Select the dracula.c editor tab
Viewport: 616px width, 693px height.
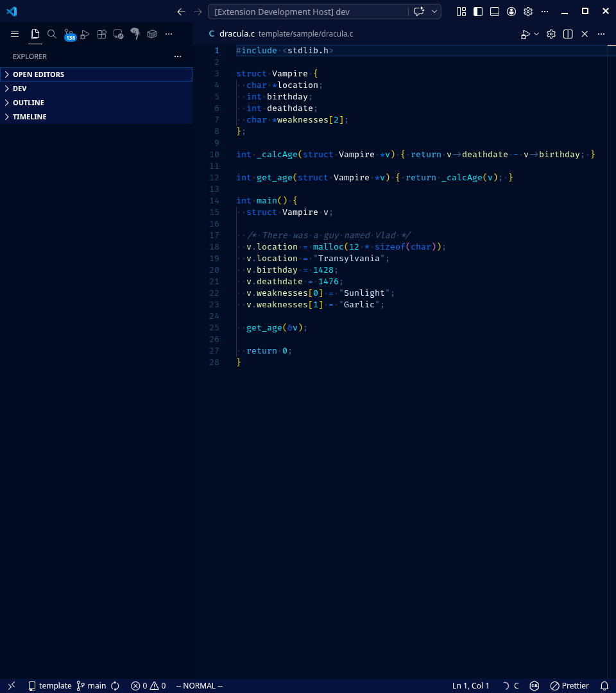pos(237,34)
